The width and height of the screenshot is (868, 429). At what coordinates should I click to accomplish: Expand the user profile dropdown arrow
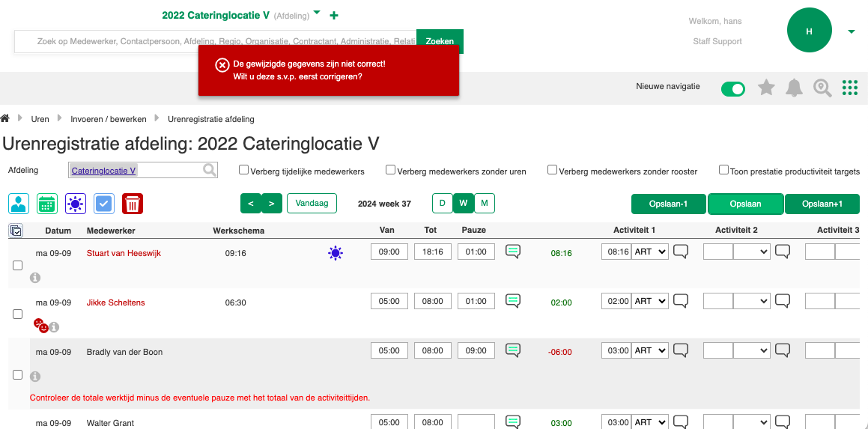[x=851, y=31]
